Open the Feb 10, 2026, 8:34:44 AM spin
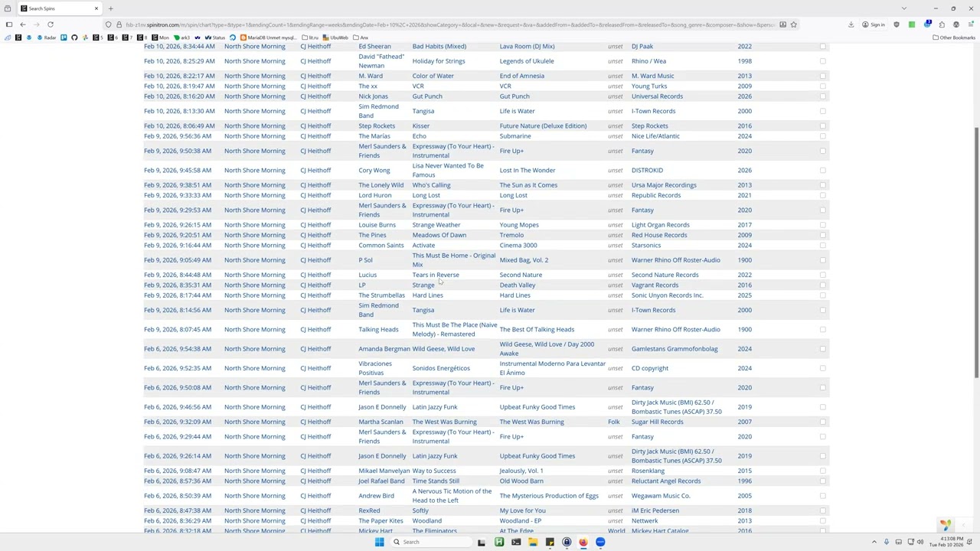Image resolution: width=980 pixels, height=551 pixels. [179, 47]
